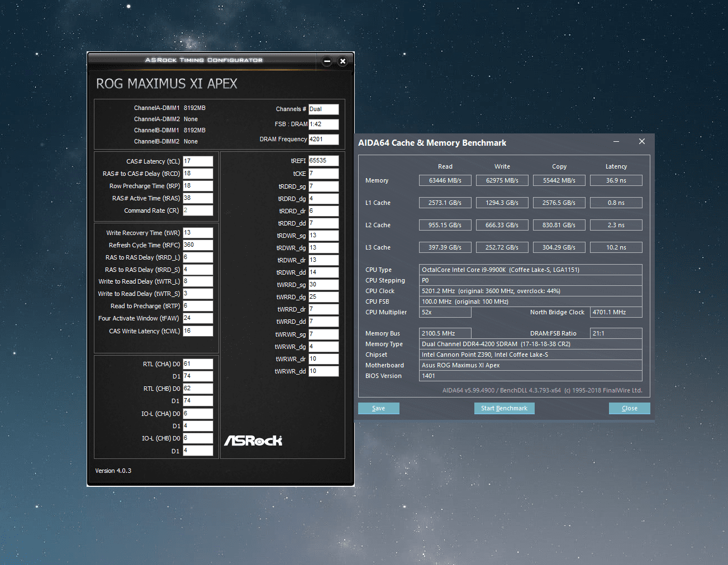
Task: Click the North Bridge Clock value 4701.1 MHz
Action: 616,312
